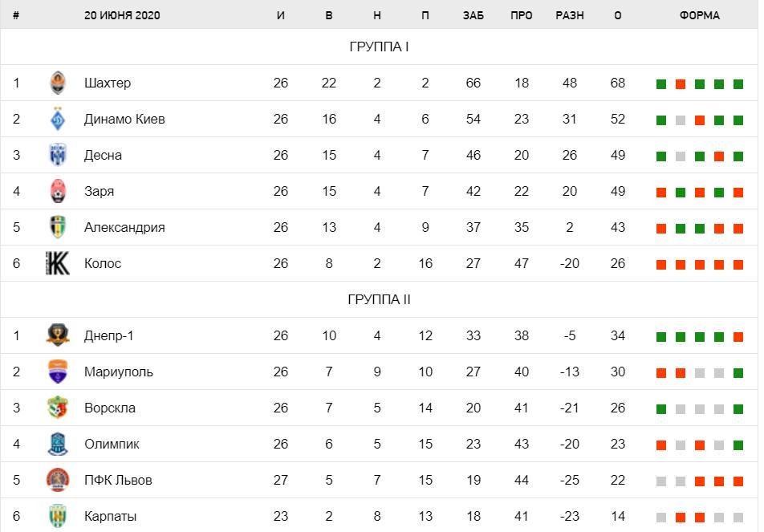
Task: Click the Dynamo Kyiv club crest
Action: click(58, 119)
